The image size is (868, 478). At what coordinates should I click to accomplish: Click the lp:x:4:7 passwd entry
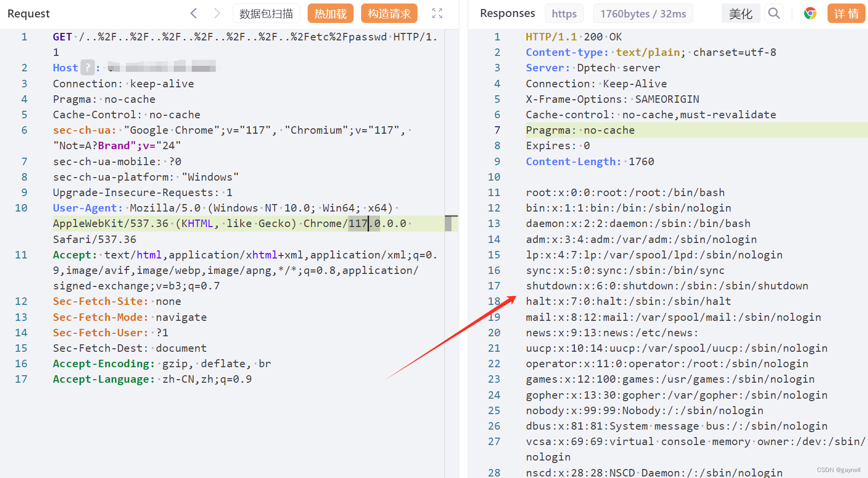(654, 254)
